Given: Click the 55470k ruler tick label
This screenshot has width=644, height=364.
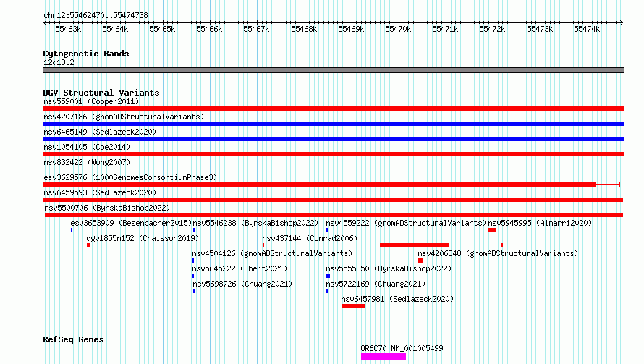Looking at the screenshot, I should (398, 29).
